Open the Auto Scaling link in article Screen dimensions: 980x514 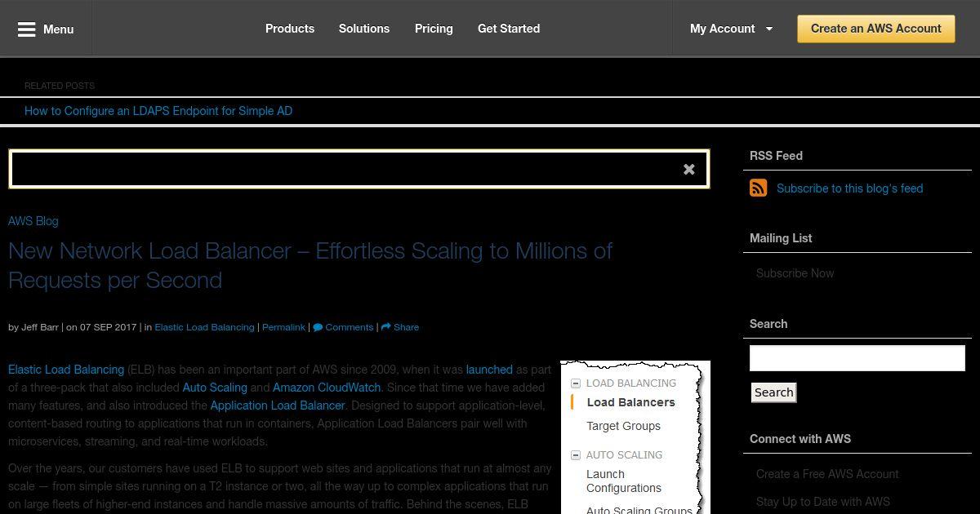215,388
